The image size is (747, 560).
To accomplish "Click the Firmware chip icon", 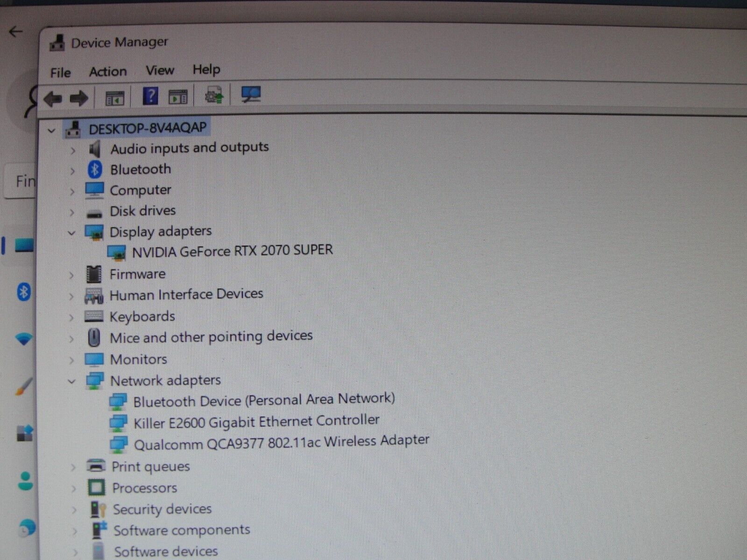I will (94, 274).
